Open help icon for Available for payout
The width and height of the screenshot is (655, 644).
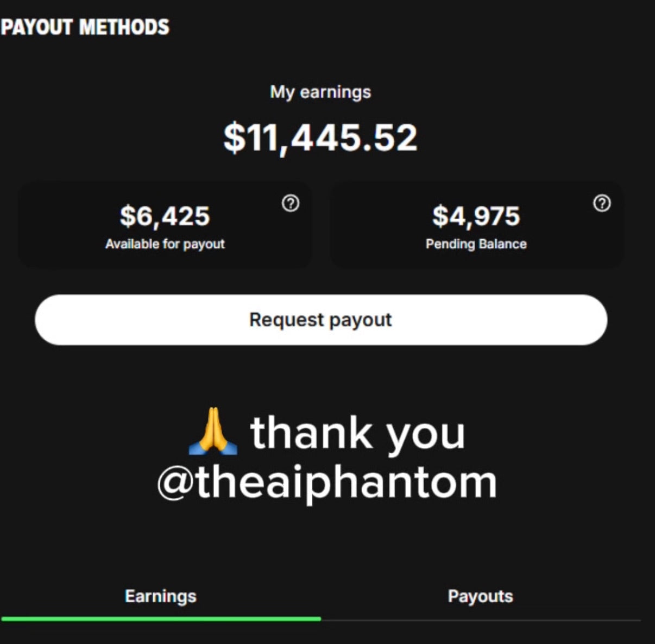291,203
